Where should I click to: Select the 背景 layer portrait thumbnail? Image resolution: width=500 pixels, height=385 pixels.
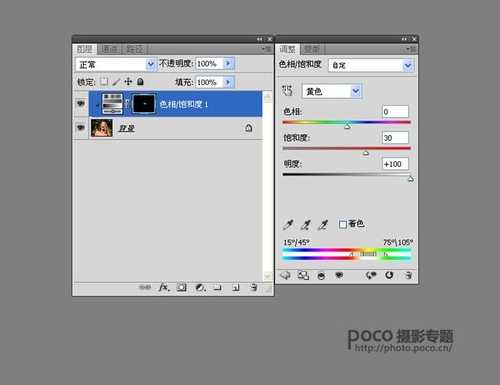click(102, 128)
